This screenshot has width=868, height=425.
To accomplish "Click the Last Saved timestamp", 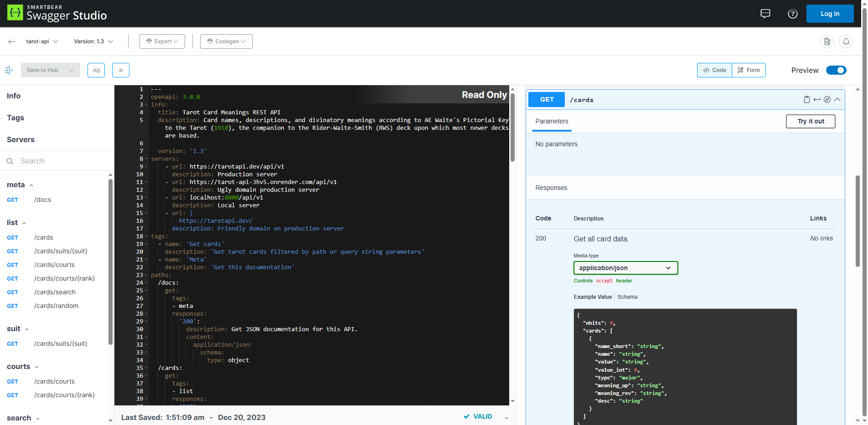I will click(x=193, y=418).
